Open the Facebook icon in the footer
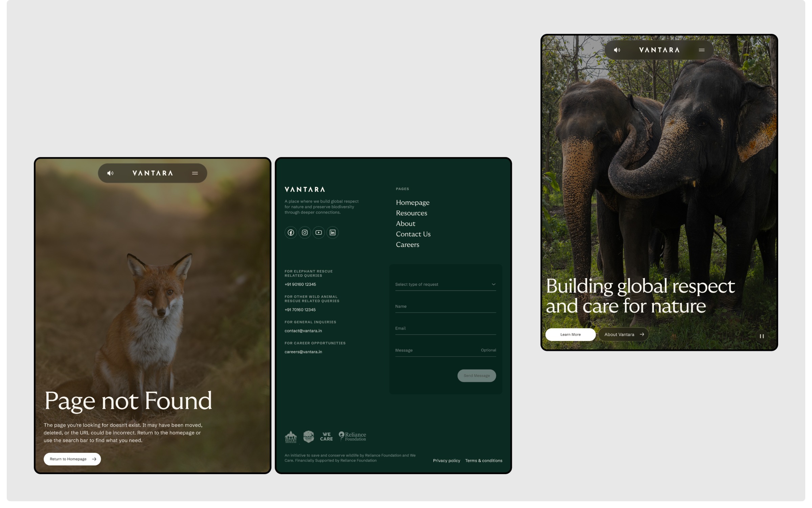The height and width of the screenshot is (508, 812). [291, 232]
